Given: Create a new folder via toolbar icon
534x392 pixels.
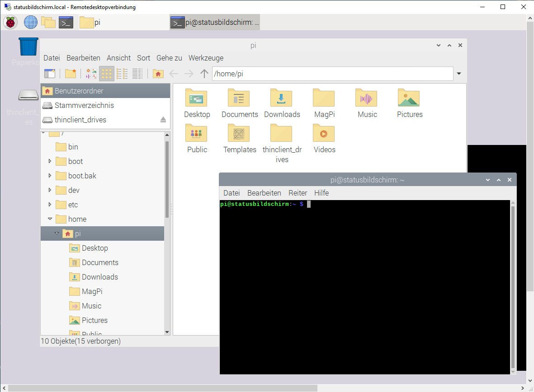Looking at the screenshot, I should (71, 74).
